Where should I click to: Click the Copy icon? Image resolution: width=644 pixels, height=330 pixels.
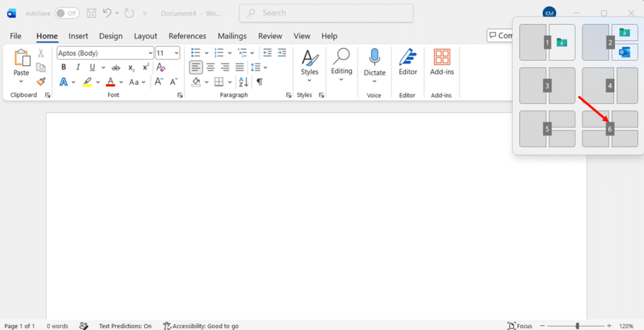click(41, 67)
